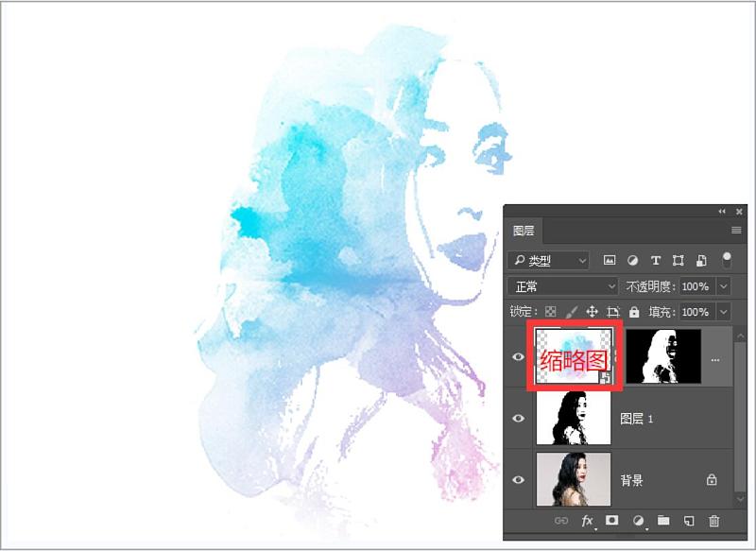The image size is (756, 551).
Task: Hide the 图层 1 layer
Action: point(518,418)
